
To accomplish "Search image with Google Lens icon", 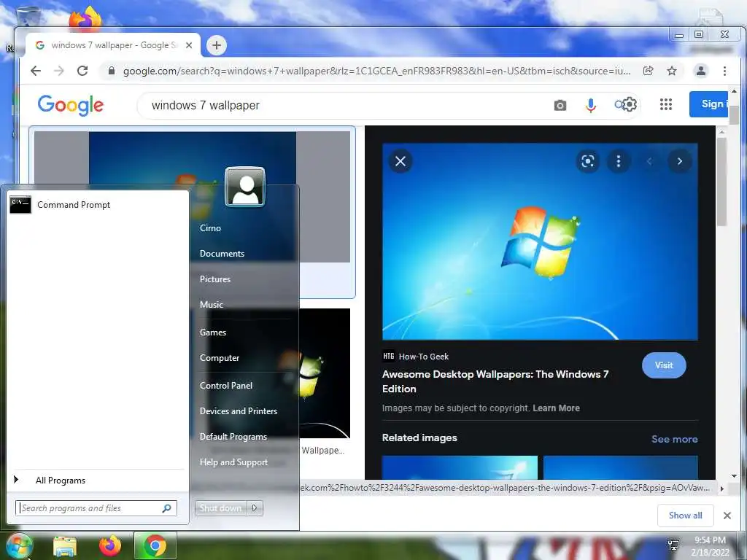I will (588, 161).
